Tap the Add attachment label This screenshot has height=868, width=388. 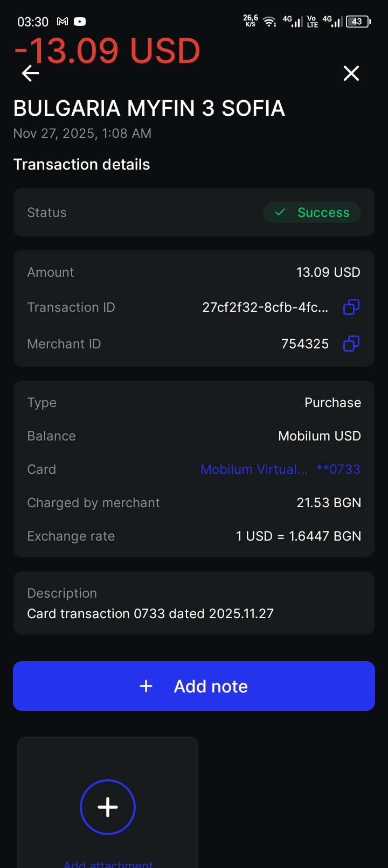(108, 864)
